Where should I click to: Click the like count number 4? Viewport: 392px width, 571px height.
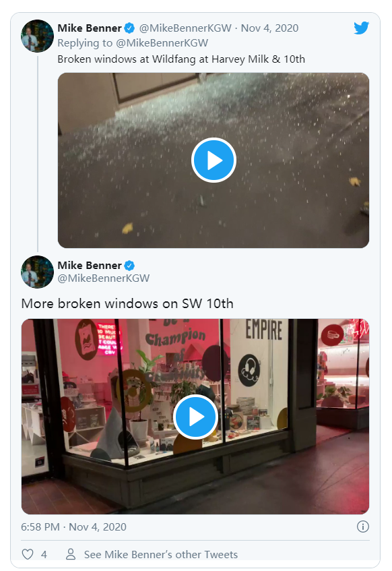tap(44, 555)
